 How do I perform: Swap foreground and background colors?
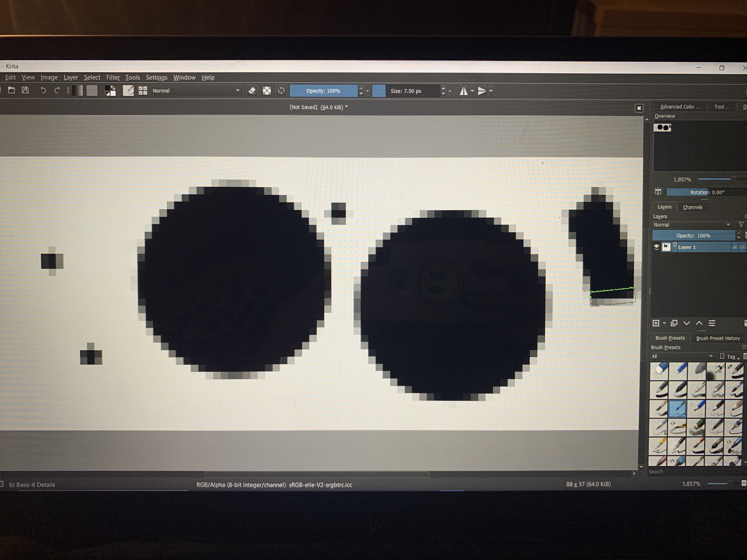point(113,87)
